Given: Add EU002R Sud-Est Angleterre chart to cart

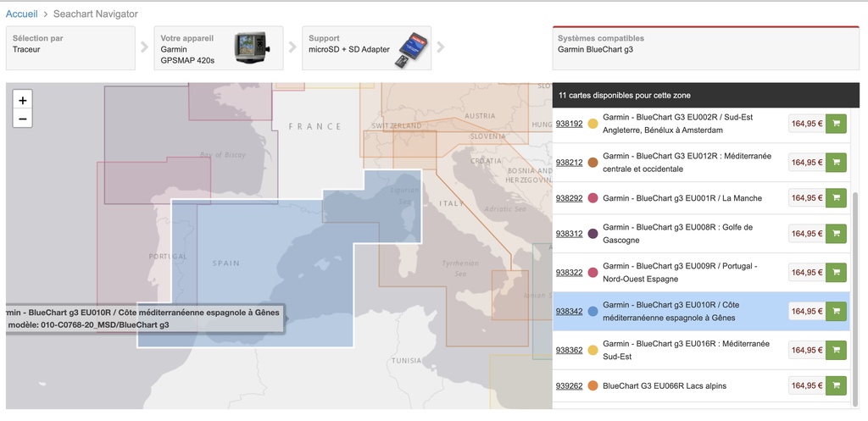Looking at the screenshot, I should click(836, 124).
